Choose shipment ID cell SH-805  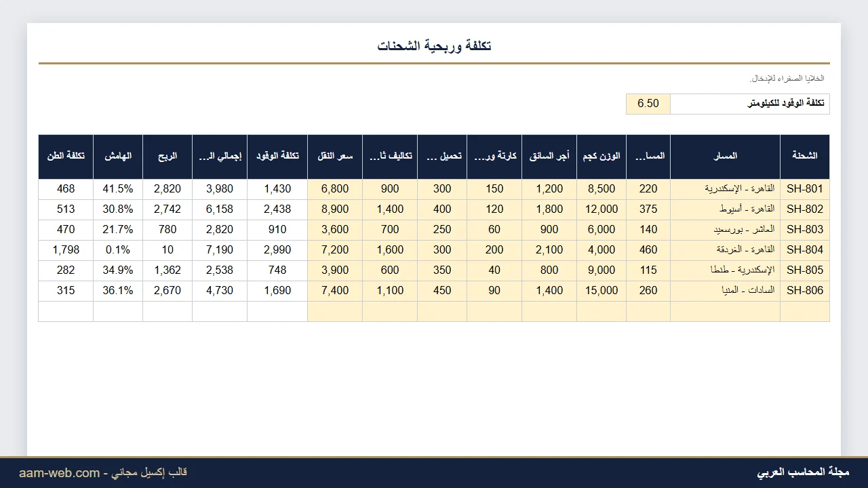click(x=805, y=270)
